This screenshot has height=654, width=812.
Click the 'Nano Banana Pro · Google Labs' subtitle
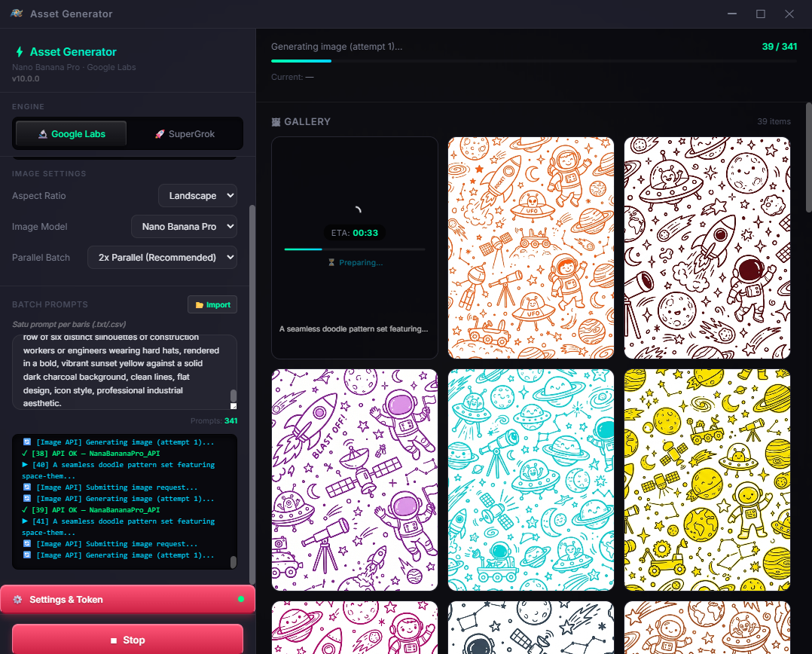(74, 67)
